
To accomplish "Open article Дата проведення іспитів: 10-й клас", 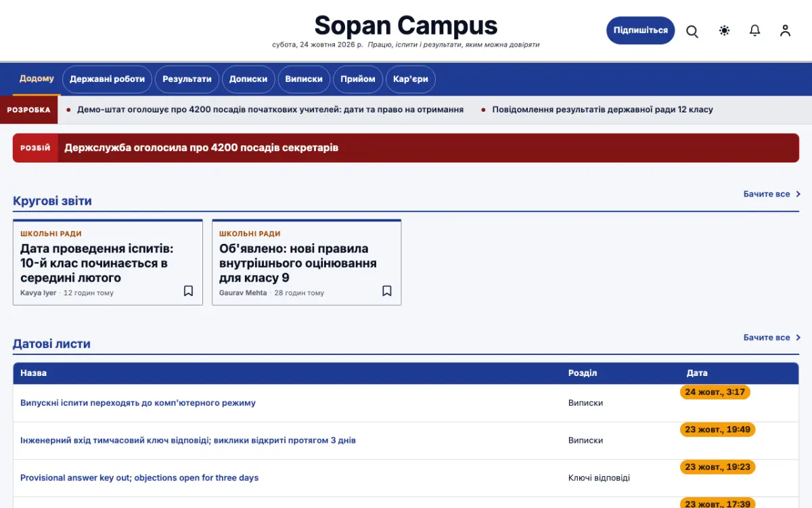I will tap(97, 263).
